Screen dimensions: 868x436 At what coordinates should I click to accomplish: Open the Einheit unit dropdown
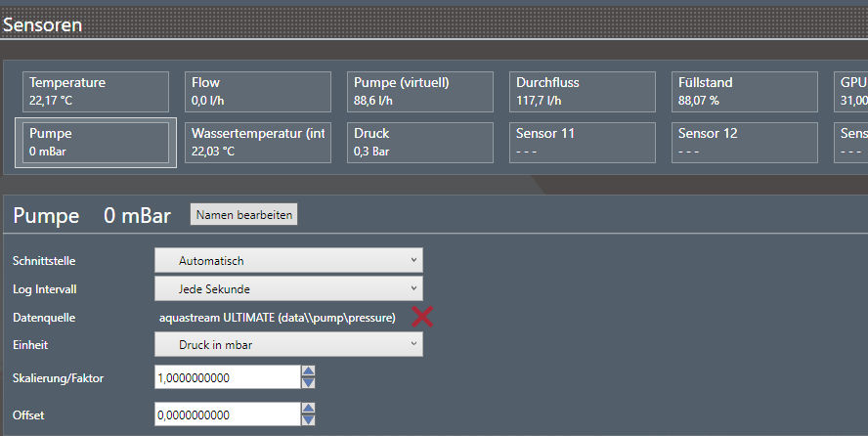(288, 344)
